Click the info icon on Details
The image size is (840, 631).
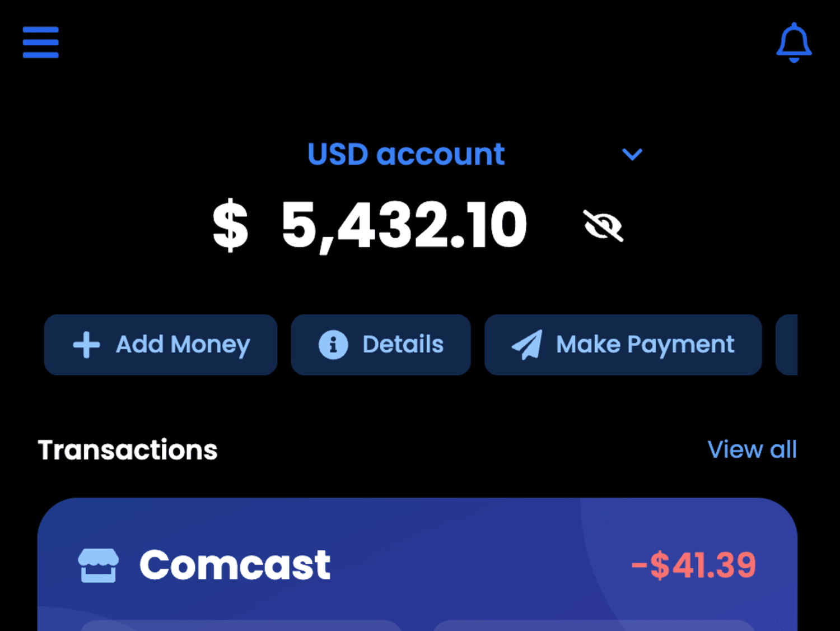click(333, 345)
